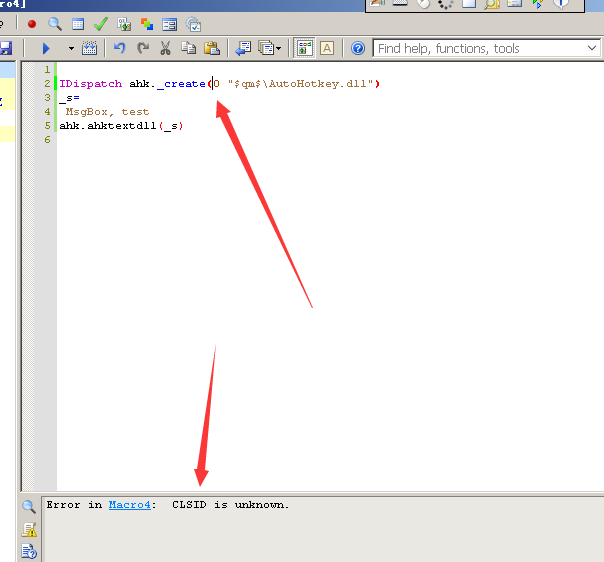The image size is (604, 562).
Task: Open the Macro4 link in the output
Action: click(x=129, y=505)
